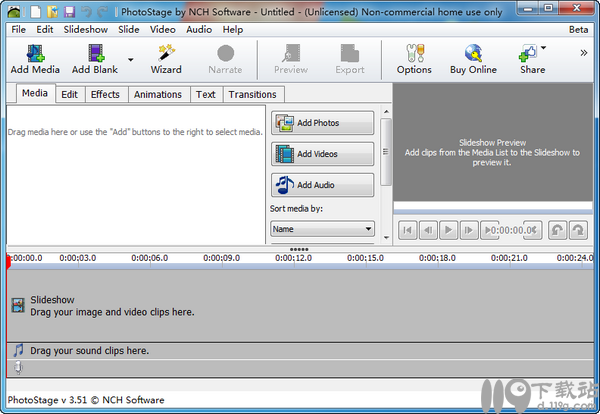Click the 0:00:06.0 mark on timeline ruler
Screen dimensions: 600x414
point(150,258)
